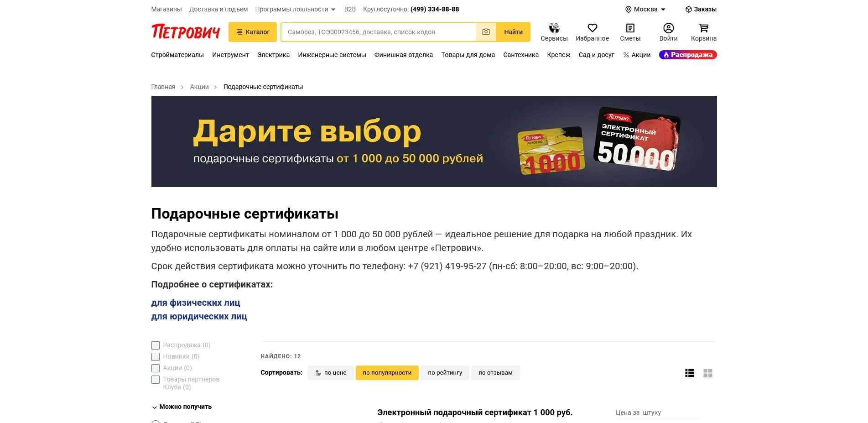Collapse the Можно получить filter section
The image size is (868, 423).
[x=182, y=407]
